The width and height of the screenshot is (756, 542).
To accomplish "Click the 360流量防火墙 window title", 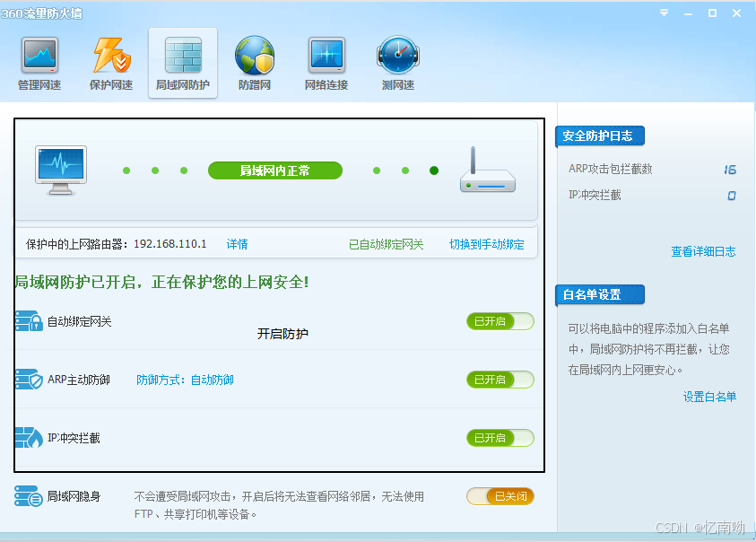I will (41, 13).
